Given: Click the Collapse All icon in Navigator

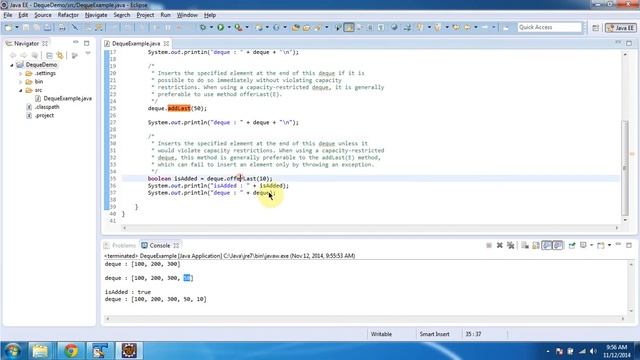Looking at the screenshot, I should [x=49, y=55].
